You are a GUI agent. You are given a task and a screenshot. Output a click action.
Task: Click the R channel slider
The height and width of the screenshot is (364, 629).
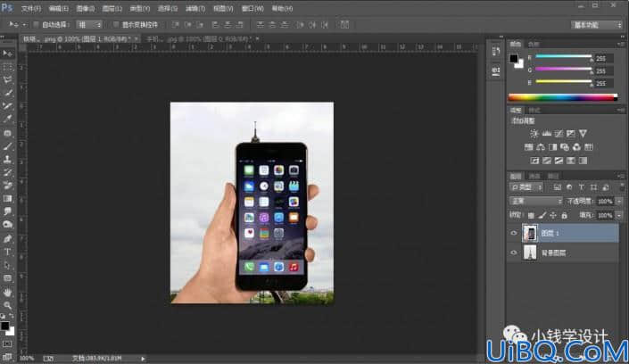pos(564,57)
